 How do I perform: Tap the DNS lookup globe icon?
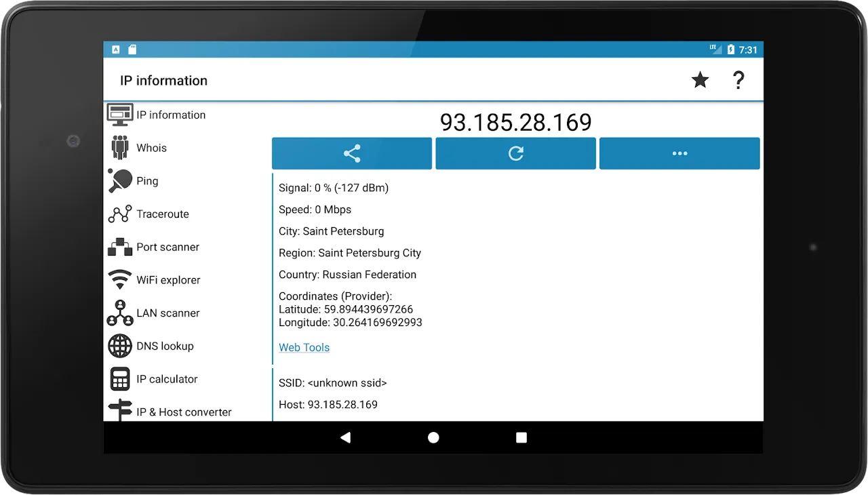120,346
